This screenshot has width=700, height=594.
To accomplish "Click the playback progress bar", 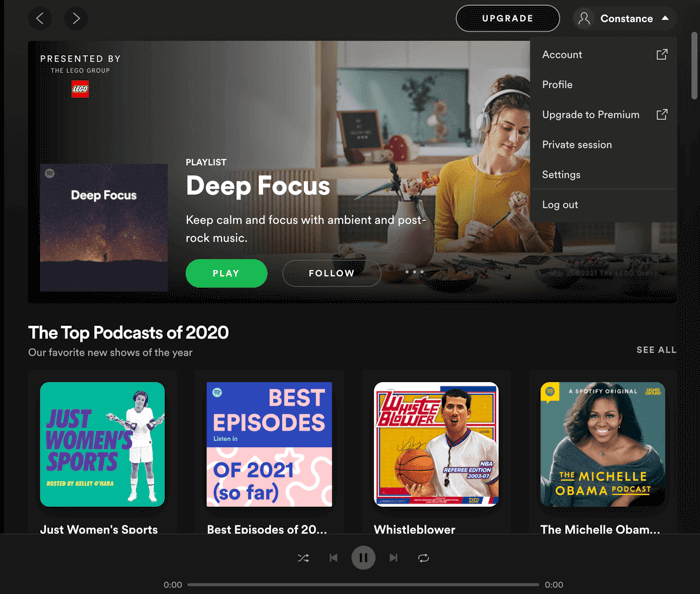I will pyautogui.click(x=363, y=585).
